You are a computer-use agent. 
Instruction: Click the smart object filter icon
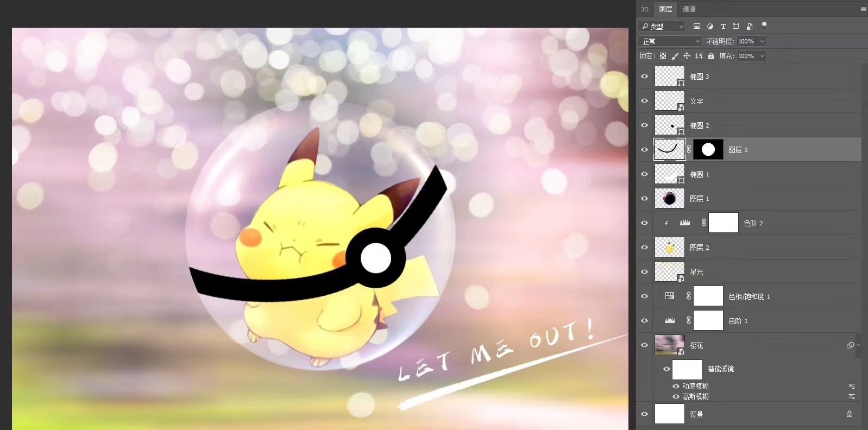(750, 26)
